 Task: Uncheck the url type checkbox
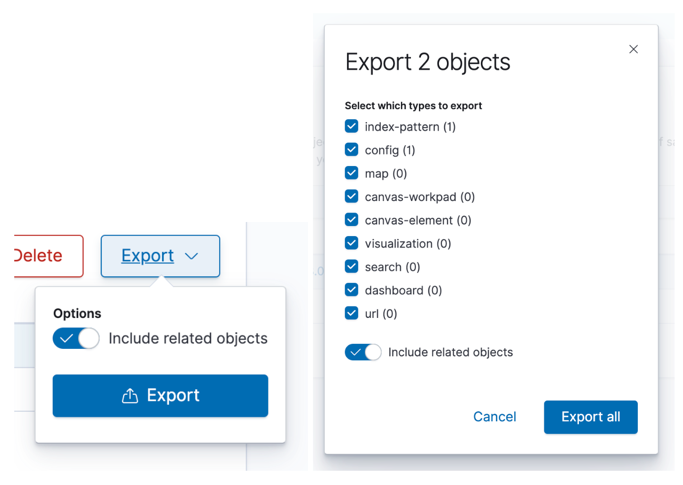pos(352,313)
